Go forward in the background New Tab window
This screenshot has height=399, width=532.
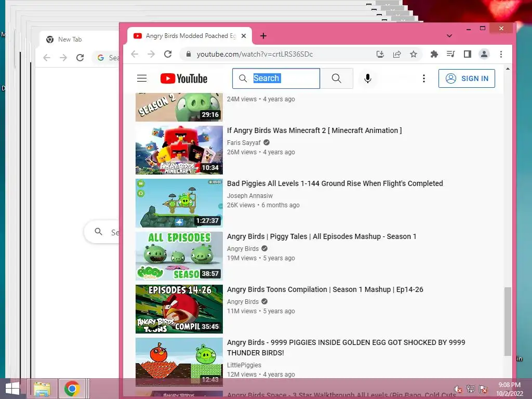pos(63,58)
